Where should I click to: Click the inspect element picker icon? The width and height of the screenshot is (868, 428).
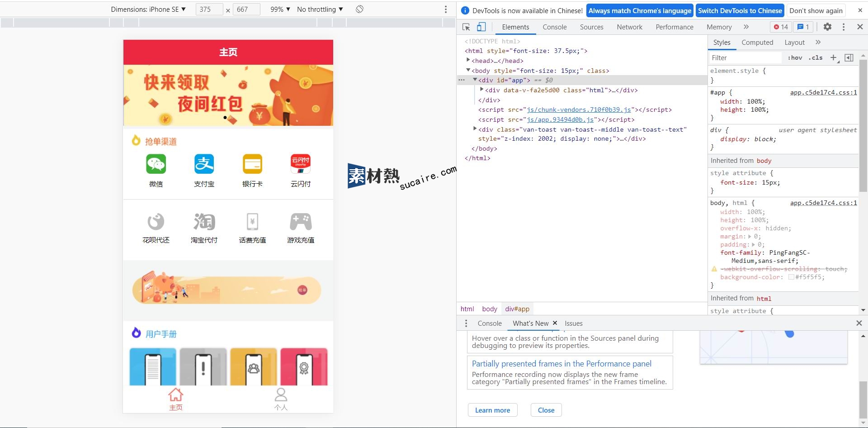click(x=466, y=27)
